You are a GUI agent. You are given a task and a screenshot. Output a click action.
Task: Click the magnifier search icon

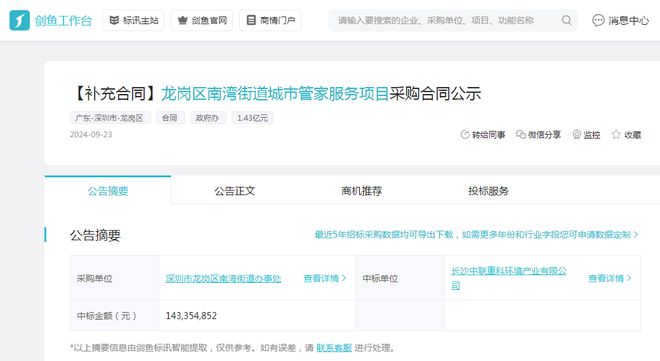(x=567, y=20)
